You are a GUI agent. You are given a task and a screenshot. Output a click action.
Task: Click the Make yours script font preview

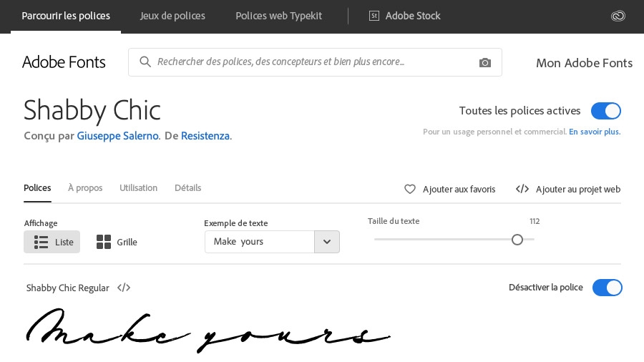click(208, 331)
